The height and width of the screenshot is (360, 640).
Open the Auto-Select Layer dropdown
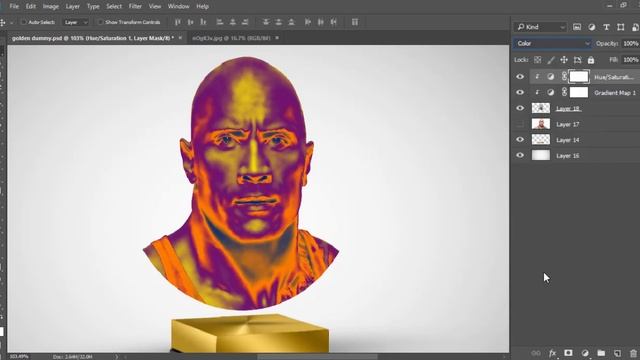(76, 22)
